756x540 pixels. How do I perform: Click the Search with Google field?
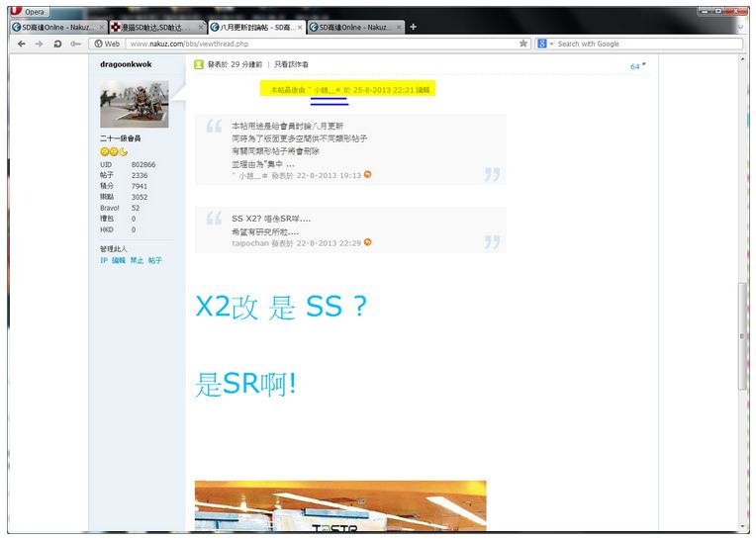coord(643,44)
